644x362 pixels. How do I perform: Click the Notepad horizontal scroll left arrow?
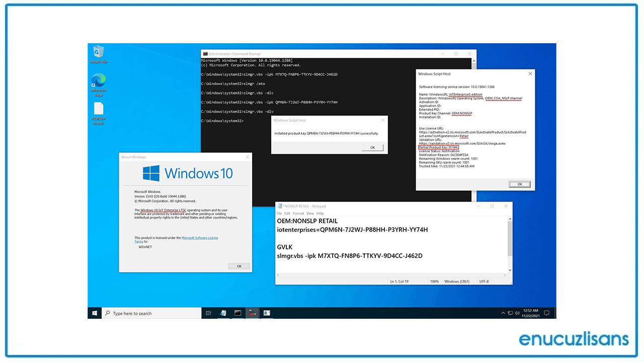(278, 276)
